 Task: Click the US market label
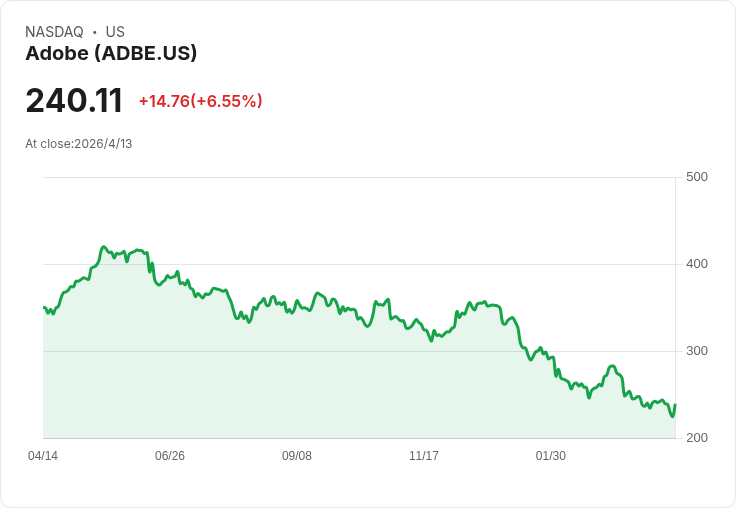(x=115, y=32)
